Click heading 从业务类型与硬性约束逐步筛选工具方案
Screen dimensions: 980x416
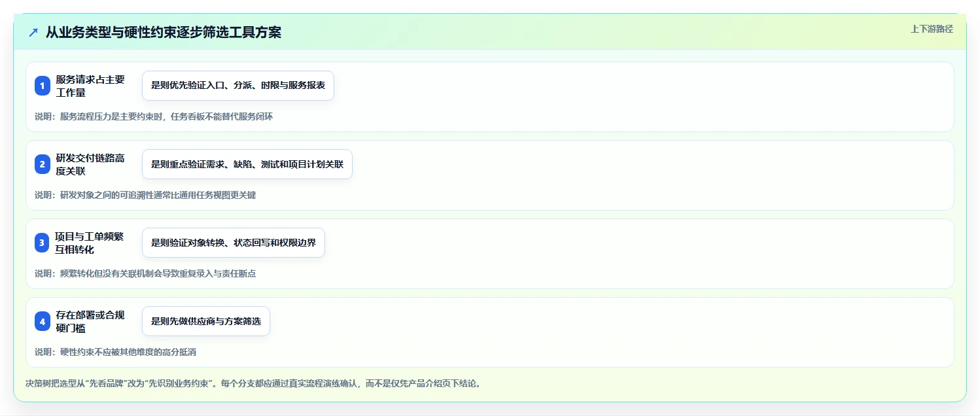tap(164, 32)
